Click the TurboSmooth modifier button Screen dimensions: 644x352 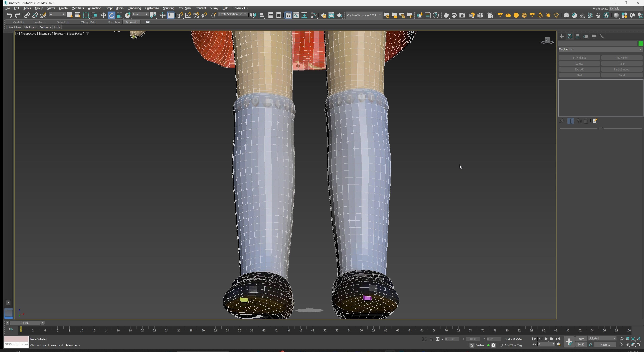point(621,70)
